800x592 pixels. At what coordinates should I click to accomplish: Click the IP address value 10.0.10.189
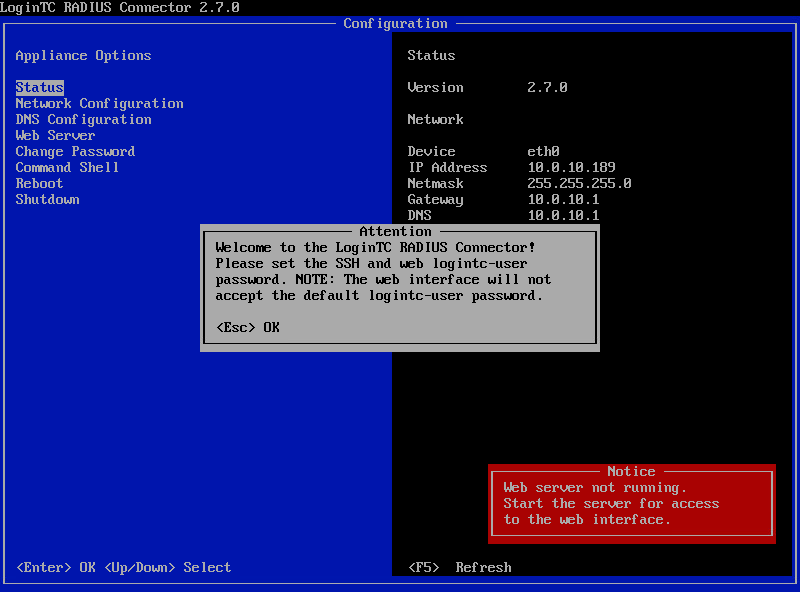click(571, 167)
